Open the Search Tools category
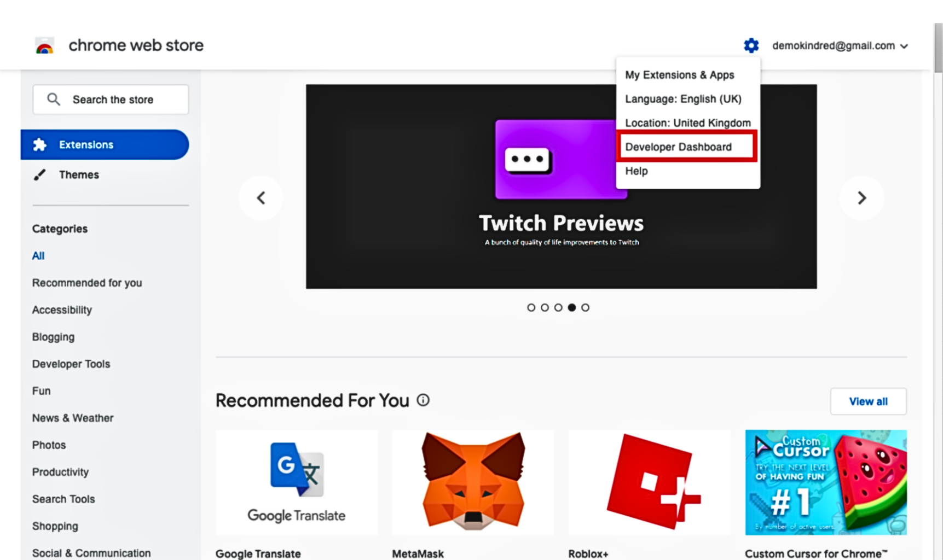This screenshot has width=943, height=560. click(63, 499)
